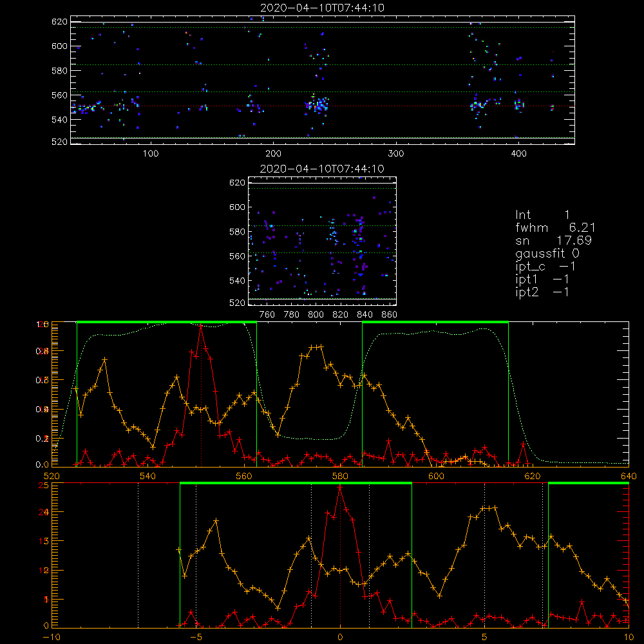Viewport: 644px width, 644px height.
Task: Click the '820' x-axis label of the middle image
Action: pyautogui.click(x=341, y=315)
